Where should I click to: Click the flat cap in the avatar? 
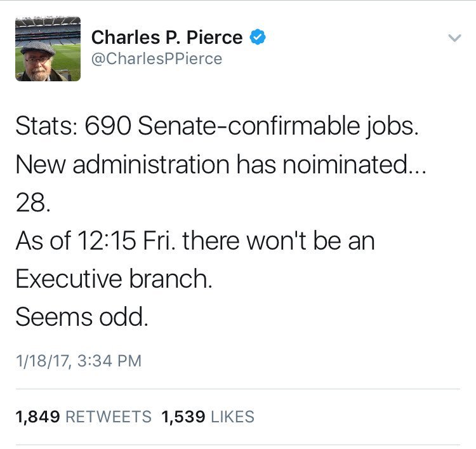point(37,47)
